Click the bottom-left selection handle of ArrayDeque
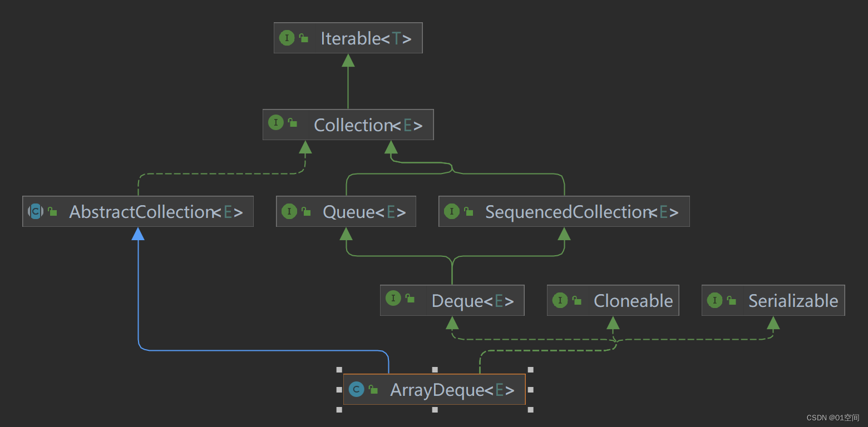868x427 pixels. pos(339,410)
